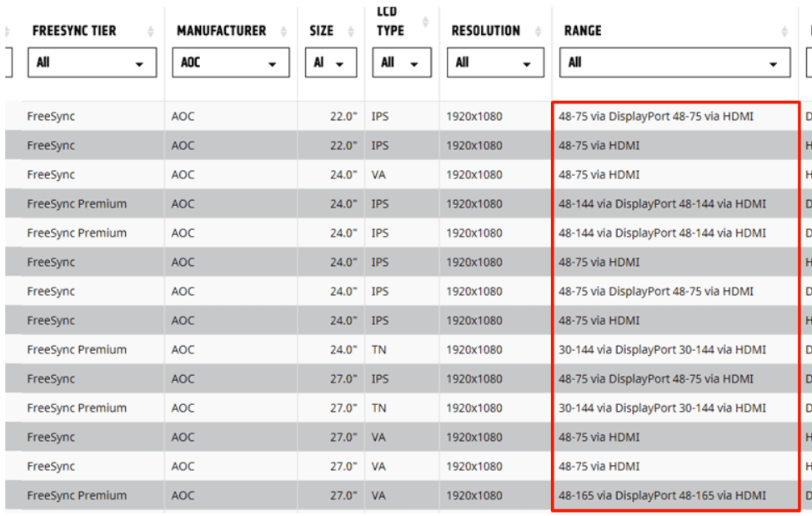Click VA type in the 48-165 row

coord(378,495)
